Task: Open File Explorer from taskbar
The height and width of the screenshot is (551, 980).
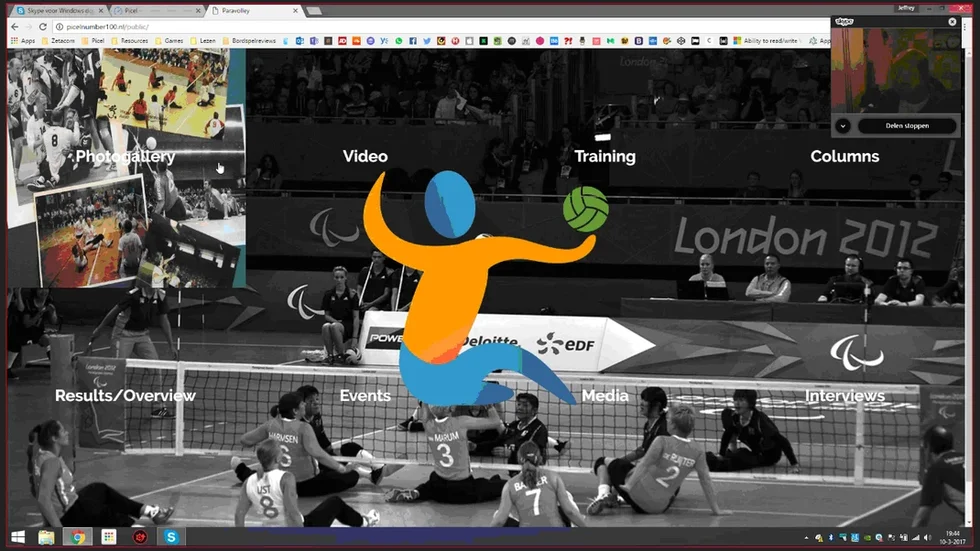Action: point(46,537)
